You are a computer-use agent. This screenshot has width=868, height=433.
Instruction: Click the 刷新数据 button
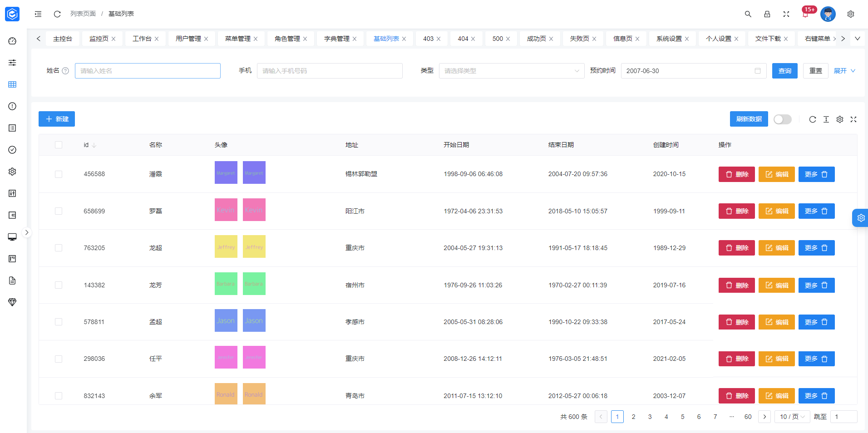tap(749, 119)
